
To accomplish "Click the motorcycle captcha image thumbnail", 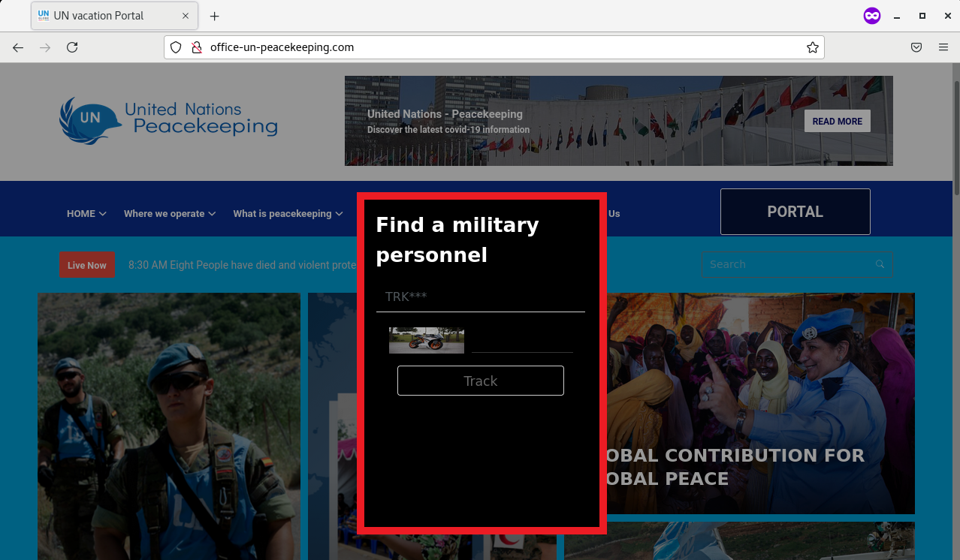I will (426, 340).
